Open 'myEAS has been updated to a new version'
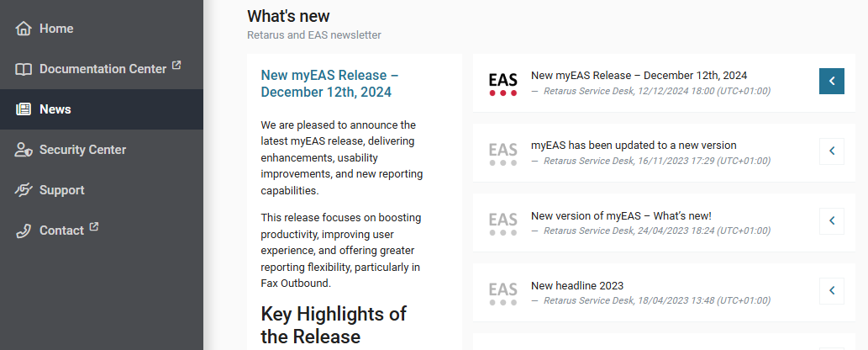This screenshot has height=350, width=868. click(634, 145)
